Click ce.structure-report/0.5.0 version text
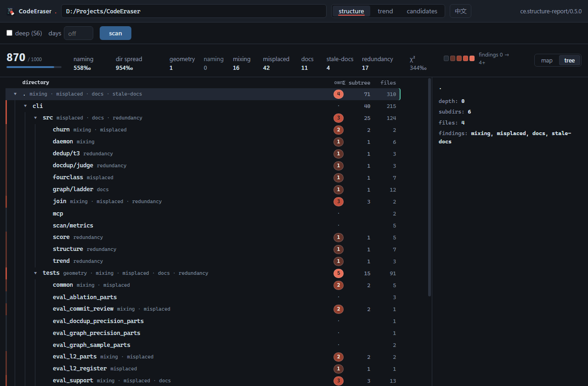The height and width of the screenshot is (386, 588). pos(551,11)
